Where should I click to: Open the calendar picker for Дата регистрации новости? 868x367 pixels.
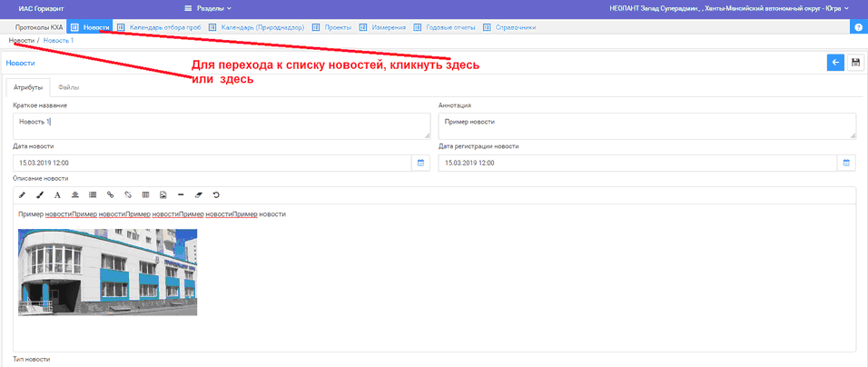[x=846, y=163]
